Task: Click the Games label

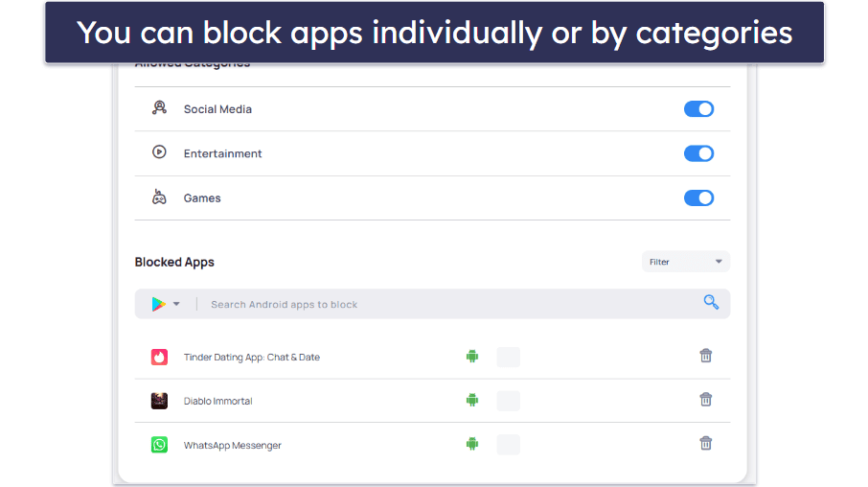Action: point(202,197)
